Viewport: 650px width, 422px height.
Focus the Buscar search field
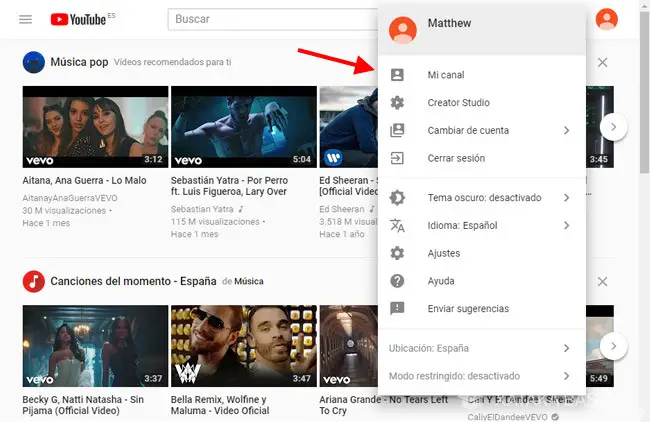[x=273, y=19]
